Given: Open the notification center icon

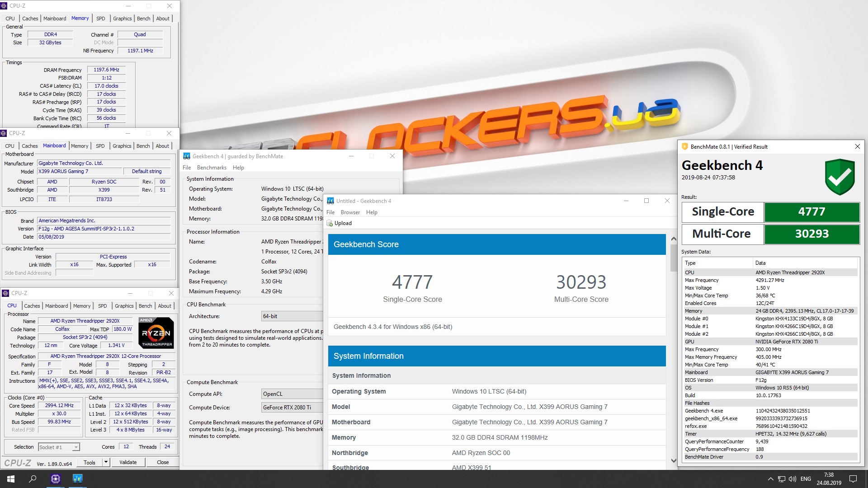Looking at the screenshot, I should point(853,479).
